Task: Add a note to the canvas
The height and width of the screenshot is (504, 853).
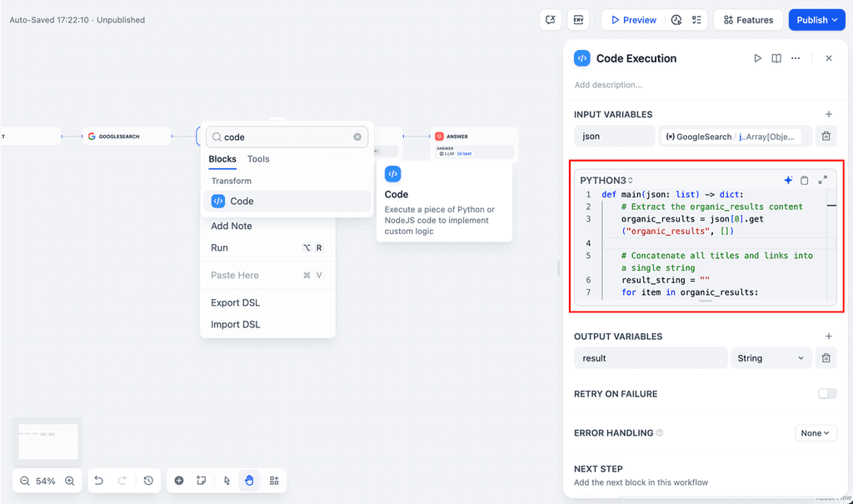Action: 230,226
